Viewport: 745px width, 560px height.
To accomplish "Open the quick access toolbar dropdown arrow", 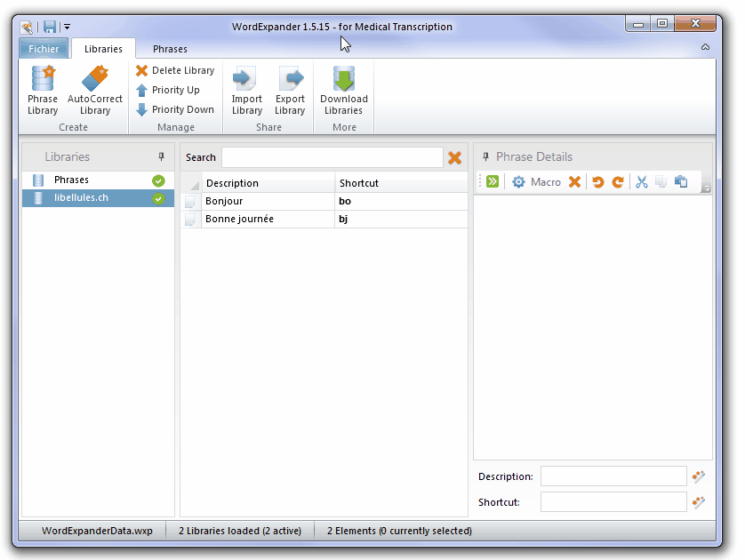I will point(68,27).
